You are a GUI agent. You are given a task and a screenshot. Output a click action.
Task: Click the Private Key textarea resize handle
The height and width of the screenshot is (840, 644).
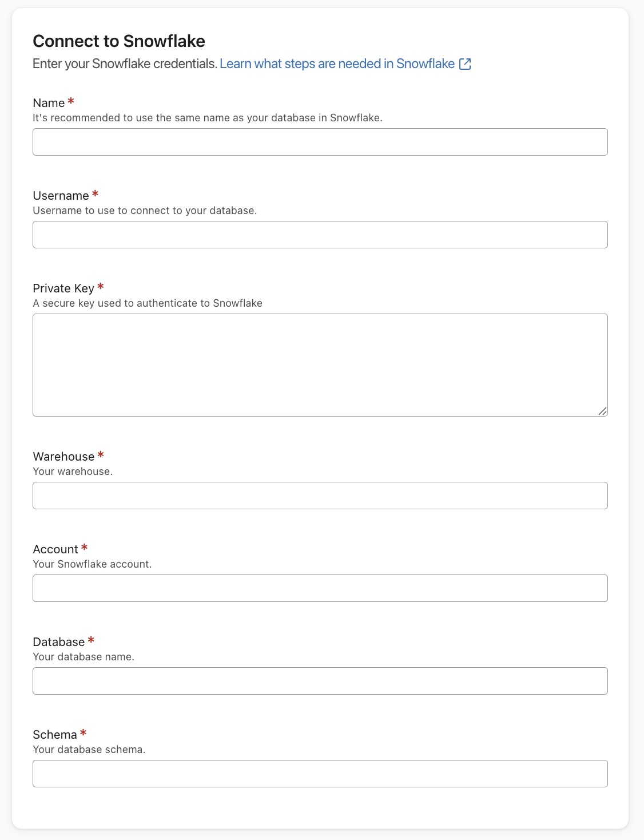(x=602, y=411)
